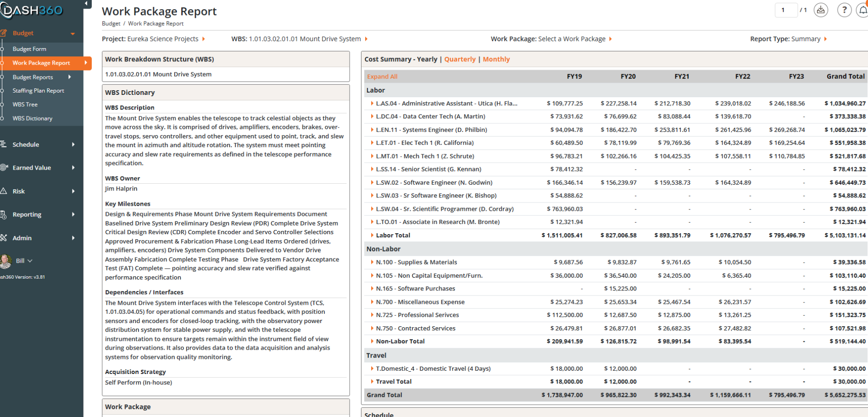Expand the Non-Labor Total row
Image resolution: width=868 pixels, height=417 pixels.
(372, 341)
